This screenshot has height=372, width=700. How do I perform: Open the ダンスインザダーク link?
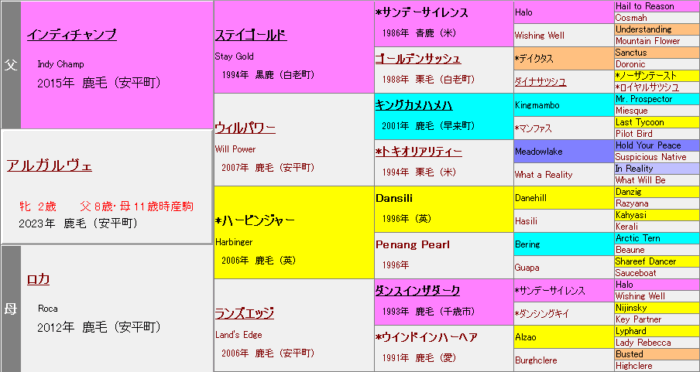417,291
